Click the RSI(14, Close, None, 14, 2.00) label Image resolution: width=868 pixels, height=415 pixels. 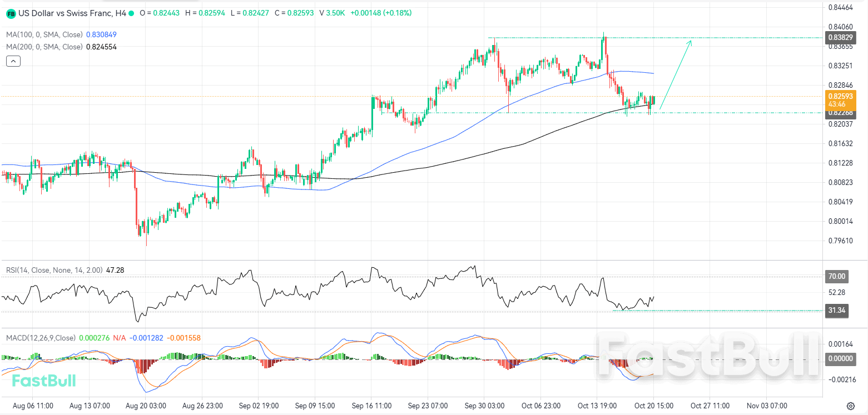(x=54, y=270)
